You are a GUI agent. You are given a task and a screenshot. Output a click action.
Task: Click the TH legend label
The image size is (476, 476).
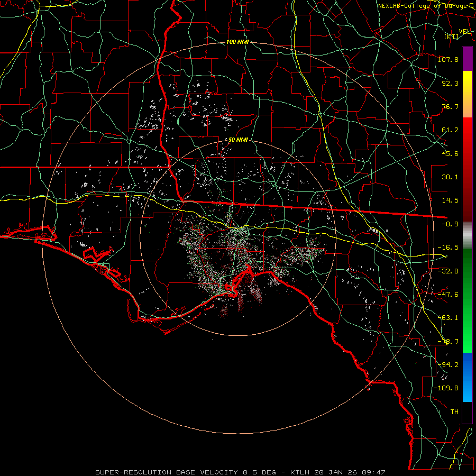[454, 412]
